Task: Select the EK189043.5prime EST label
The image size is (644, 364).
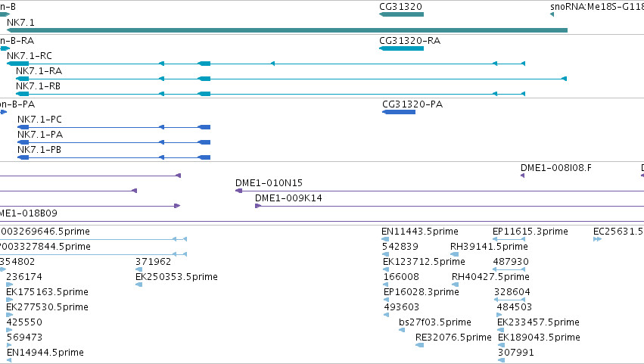Action: pos(539,338)
